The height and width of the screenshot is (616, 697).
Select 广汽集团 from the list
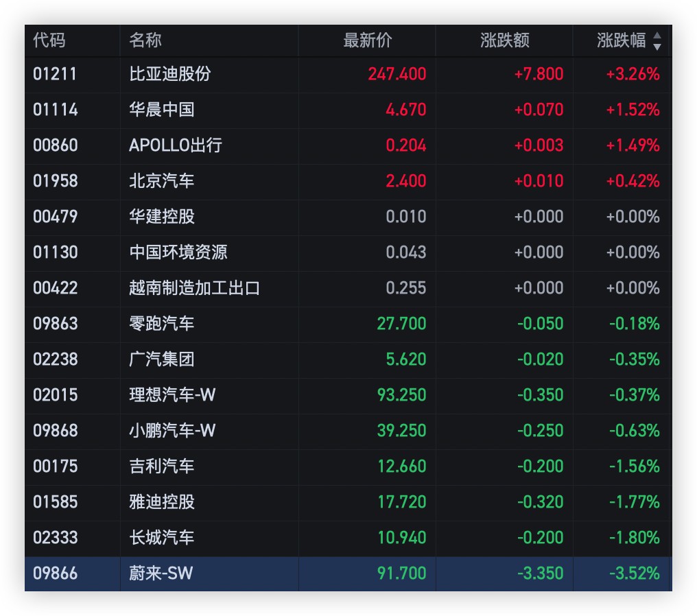point(162,359)
